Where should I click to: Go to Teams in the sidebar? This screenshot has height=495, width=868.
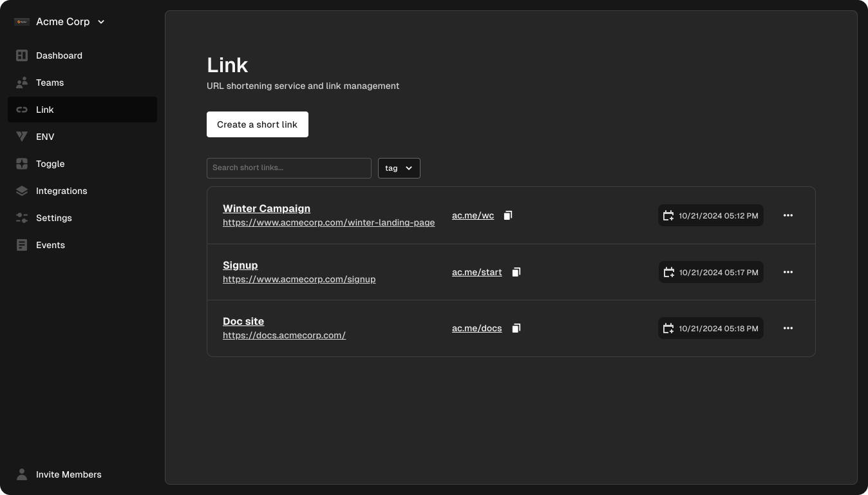click(50, 82)
